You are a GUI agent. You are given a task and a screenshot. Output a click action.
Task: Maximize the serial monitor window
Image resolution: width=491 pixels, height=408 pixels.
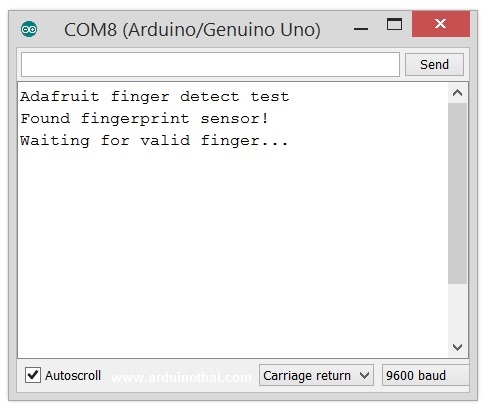coord(394,24)
